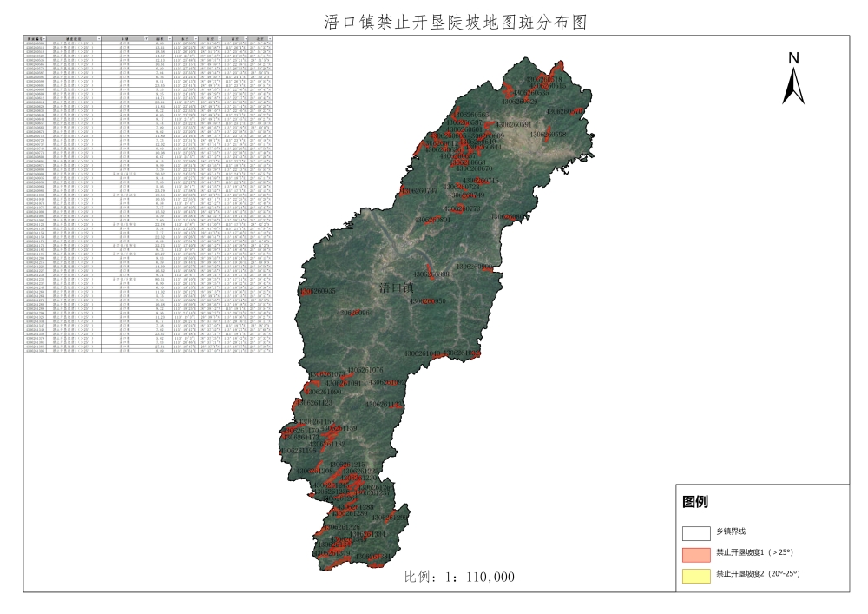The image size is (868, 614).
Task: Select the map label 4306260964
Action: pos(355,313)
